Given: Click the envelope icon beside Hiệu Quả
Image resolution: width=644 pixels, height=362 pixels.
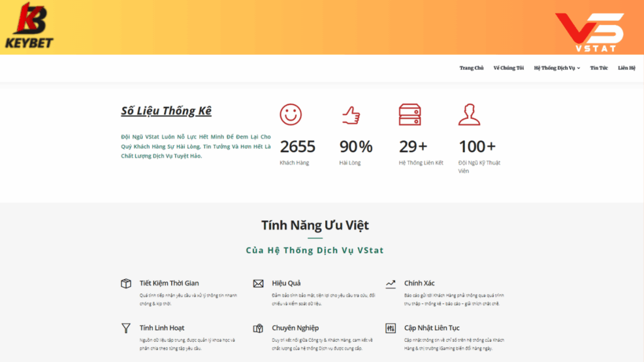Looking at the screenshot, I should coord(258,283).
